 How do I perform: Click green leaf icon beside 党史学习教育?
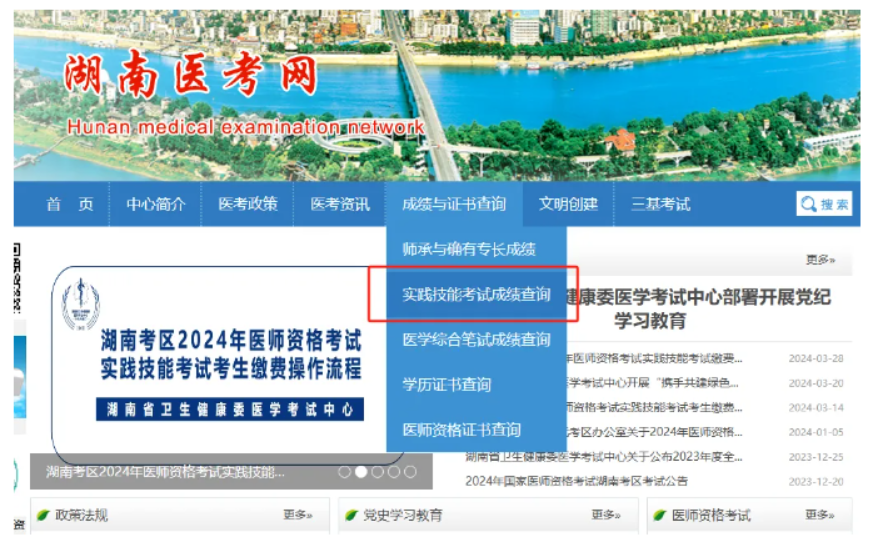(x=352, y=515)
